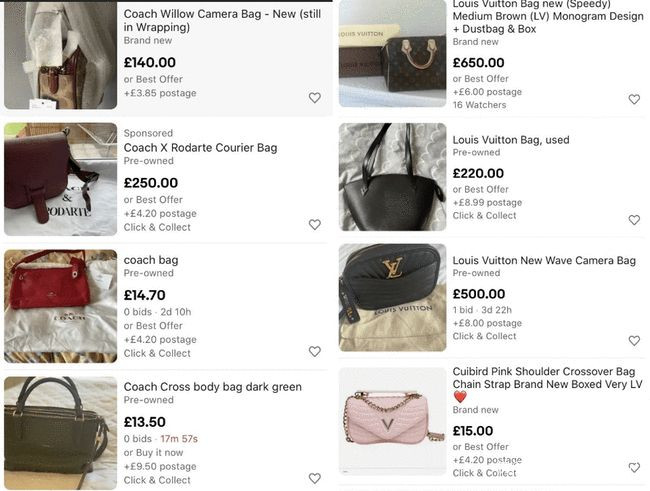
Task: Open Louis Vuitton New Wave Camera Bag title
Action: (x=544, y=261)
